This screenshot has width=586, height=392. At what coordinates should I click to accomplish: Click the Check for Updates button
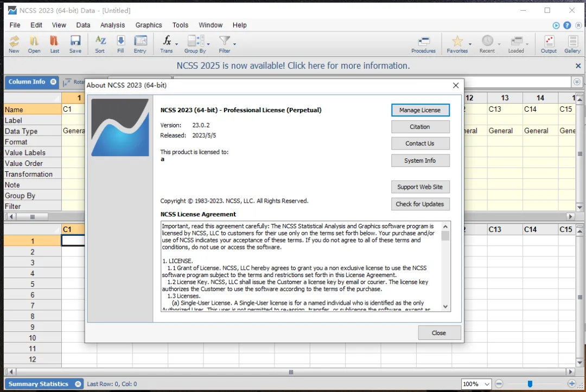[x=420, y=204]
